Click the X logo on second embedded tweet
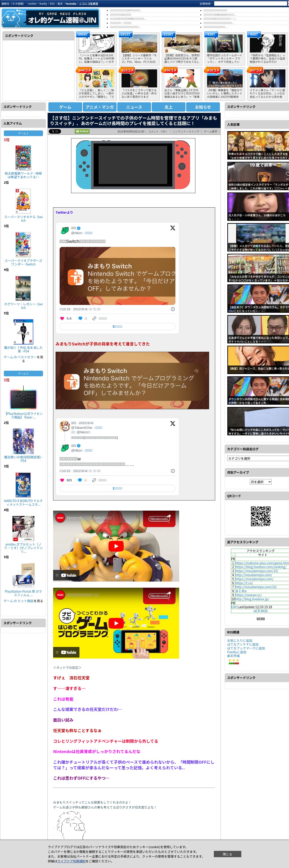289x868 pixels. click(x=173, y=424)
